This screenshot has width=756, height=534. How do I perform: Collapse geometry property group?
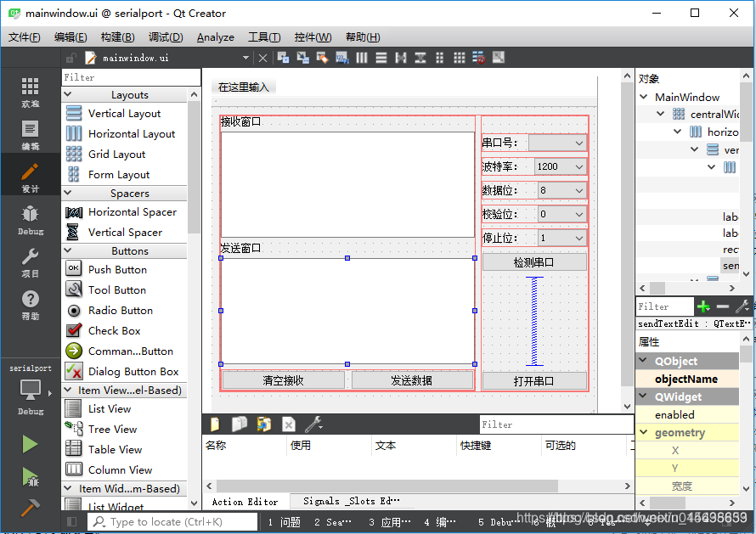pos(644,432)
